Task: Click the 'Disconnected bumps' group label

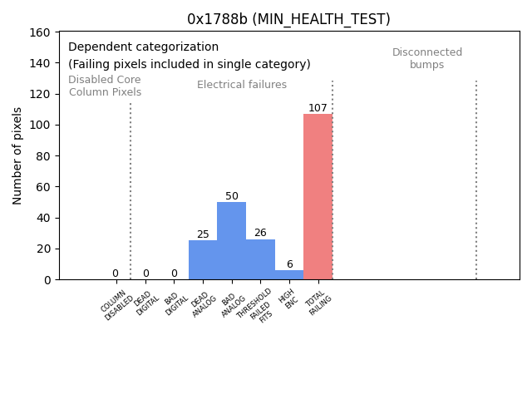Action: point(427,58)
